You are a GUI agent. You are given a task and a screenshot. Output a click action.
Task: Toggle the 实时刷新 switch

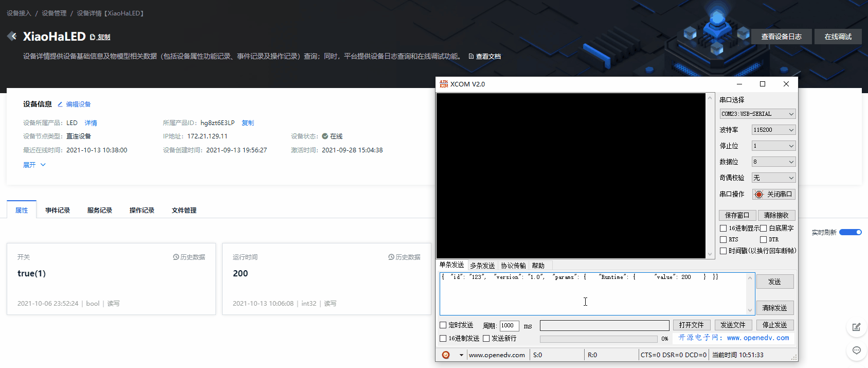click(851, 232)
